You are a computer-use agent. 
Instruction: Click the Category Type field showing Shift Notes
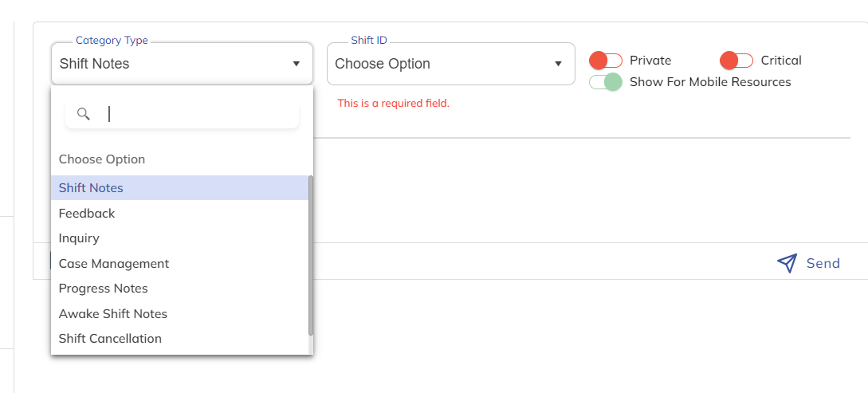(x=167, y=64)
